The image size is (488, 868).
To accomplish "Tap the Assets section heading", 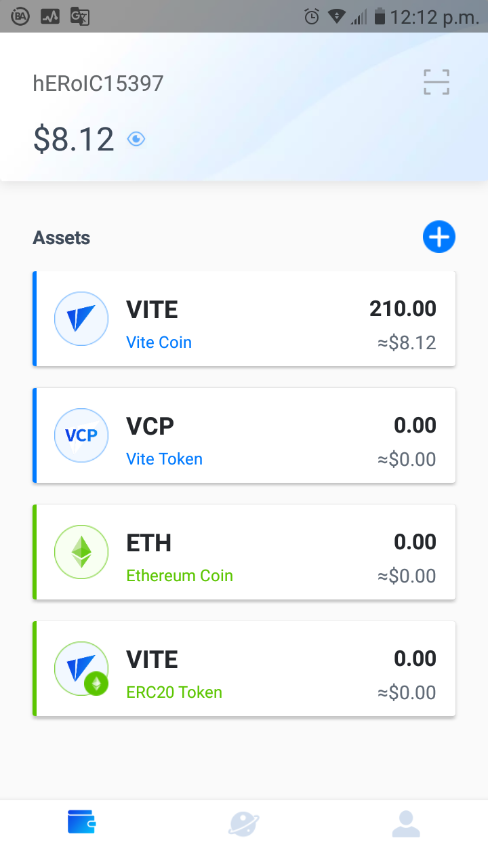I will point(62,238).
